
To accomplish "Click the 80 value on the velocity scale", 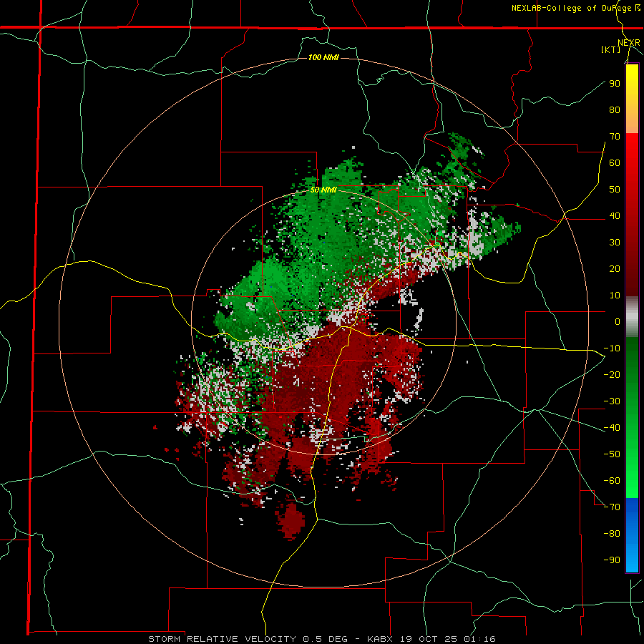I will 615,109.
